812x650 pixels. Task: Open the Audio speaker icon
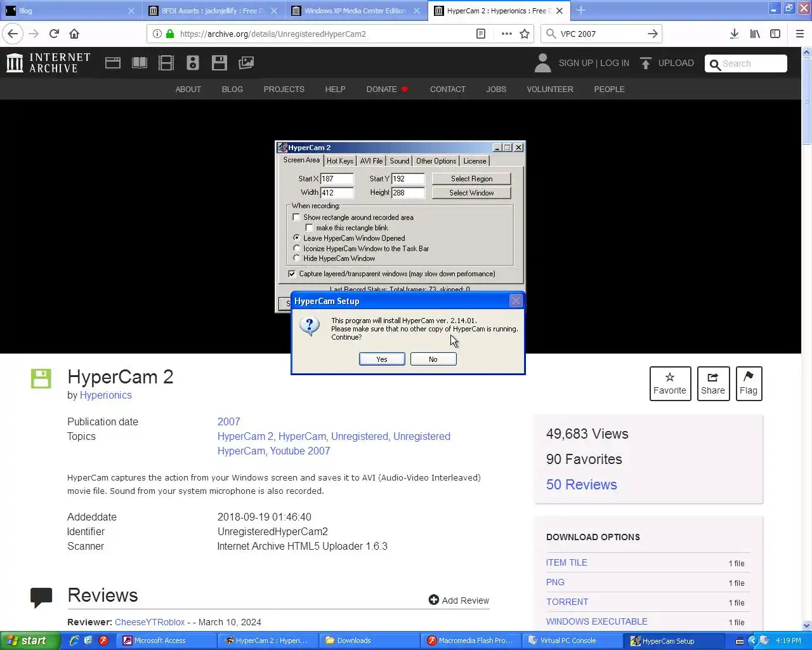tap(193, 63)
